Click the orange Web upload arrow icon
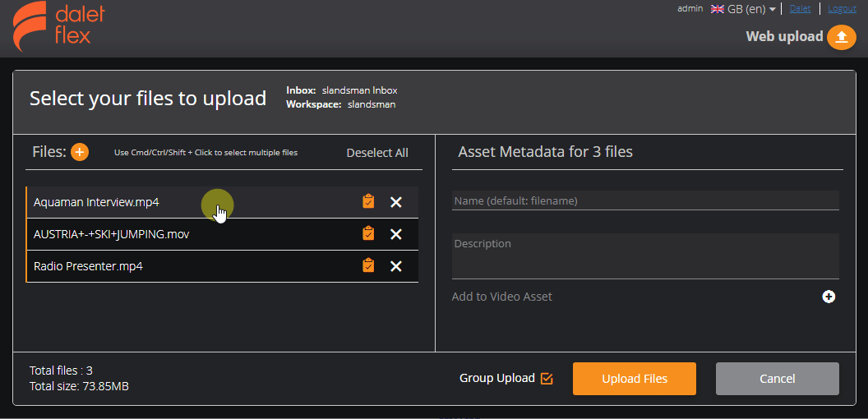 842,37
